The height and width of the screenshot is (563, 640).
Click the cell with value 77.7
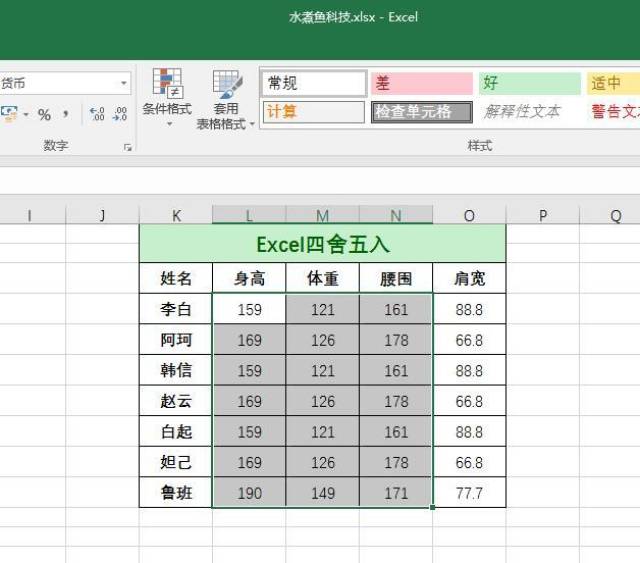[x=469, y=494]
